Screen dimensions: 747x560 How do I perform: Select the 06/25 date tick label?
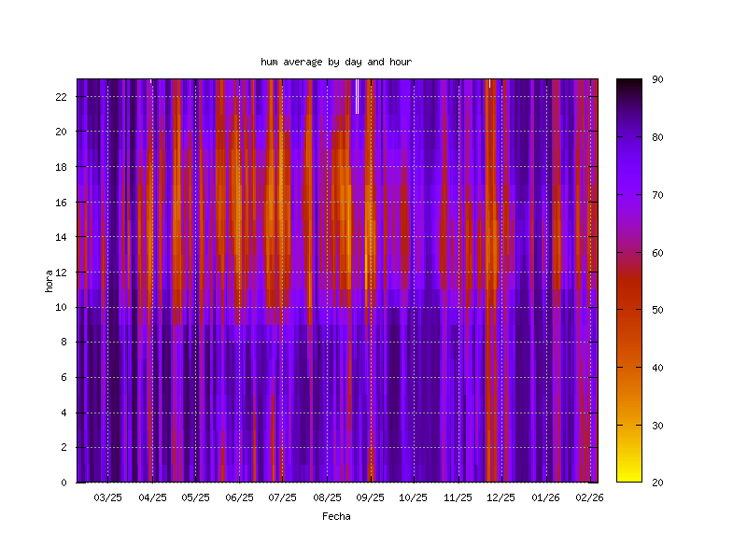pos(240,497)
